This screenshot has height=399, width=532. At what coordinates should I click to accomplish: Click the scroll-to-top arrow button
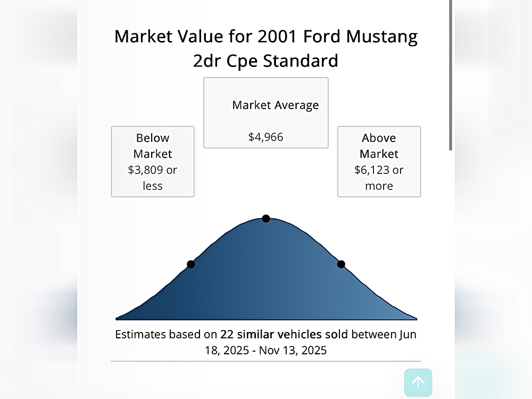coord(418,383)
